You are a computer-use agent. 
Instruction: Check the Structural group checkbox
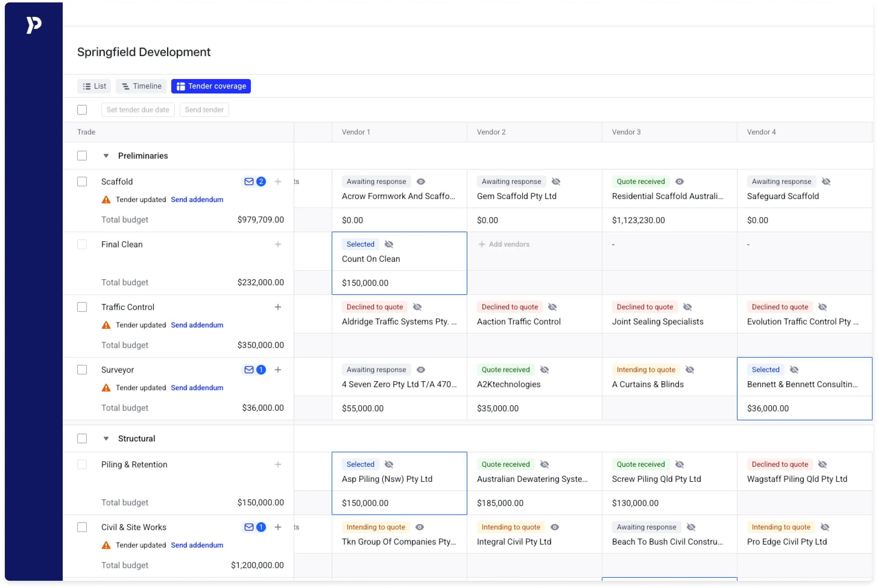coord(82,439)
